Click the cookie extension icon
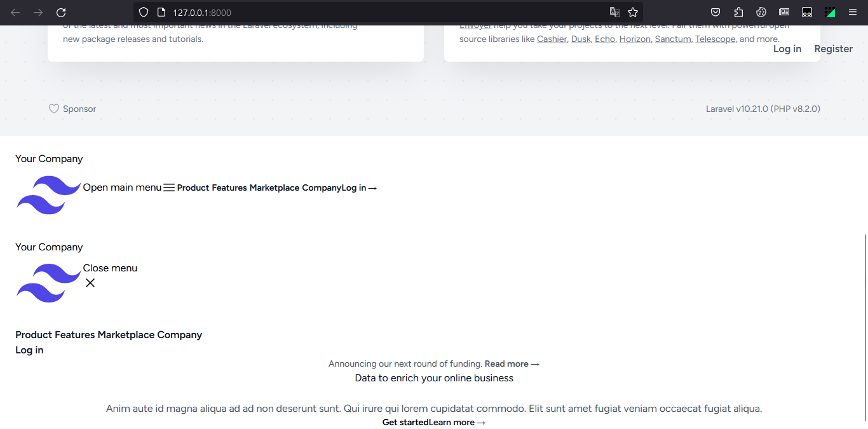The width and height of the screenshot is (868, 429). (x=761, y=12)
